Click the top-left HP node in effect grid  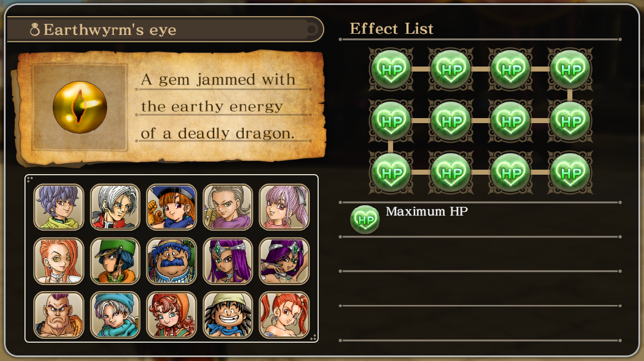click(391, 69)
